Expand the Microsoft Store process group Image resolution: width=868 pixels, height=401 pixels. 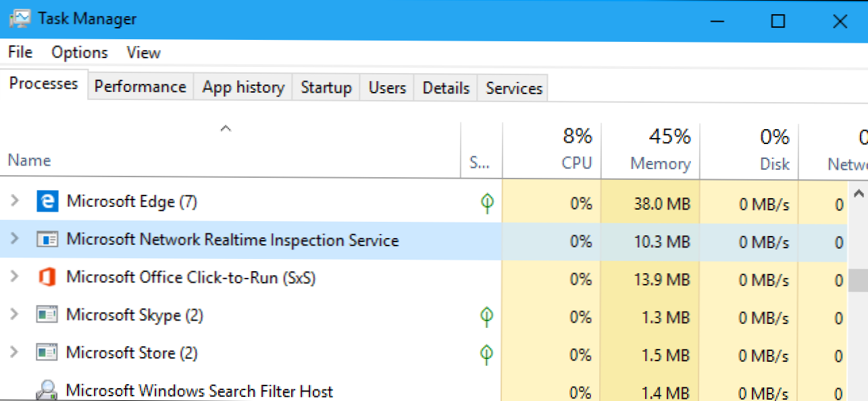(15, 353)
